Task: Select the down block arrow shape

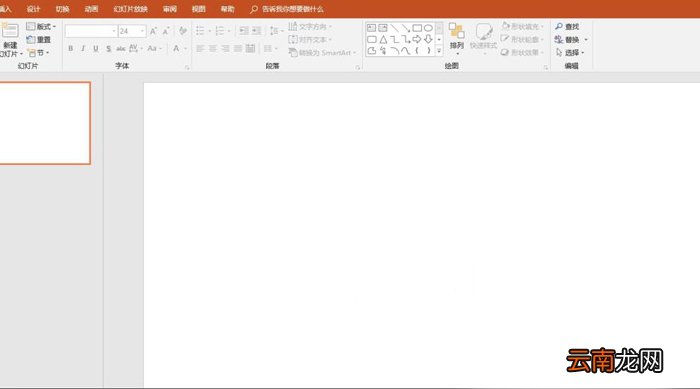Action: pos(428,39)
